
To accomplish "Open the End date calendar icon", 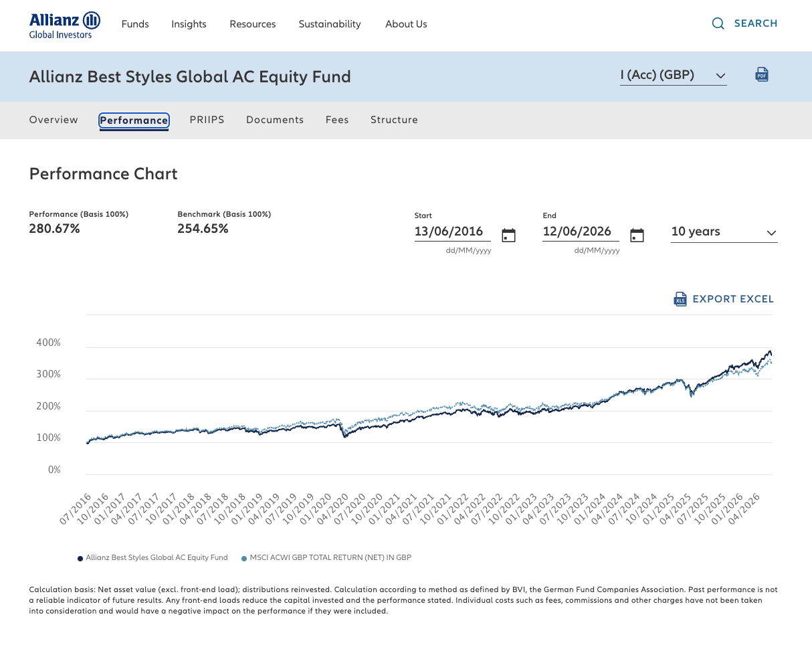I will [637, 236].
